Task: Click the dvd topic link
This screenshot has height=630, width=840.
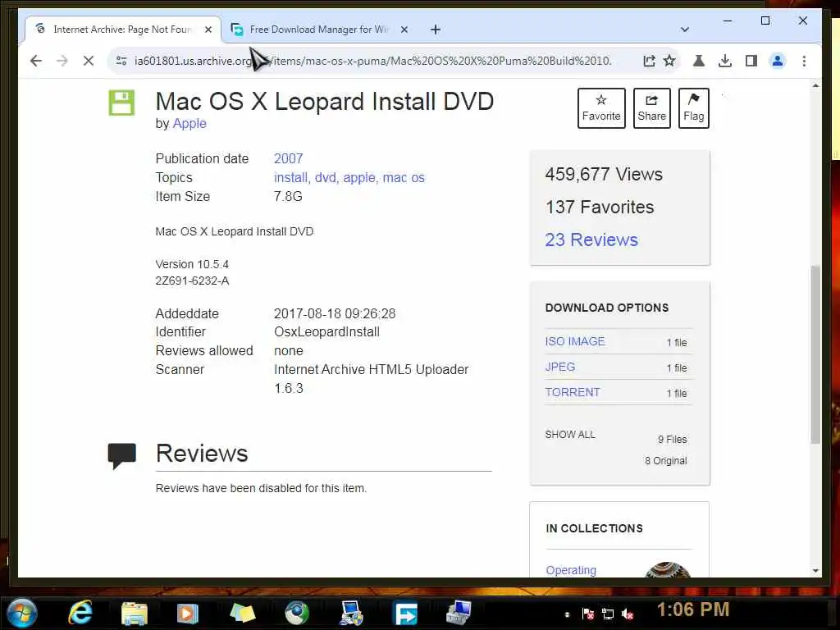Action: click(326, 177)
